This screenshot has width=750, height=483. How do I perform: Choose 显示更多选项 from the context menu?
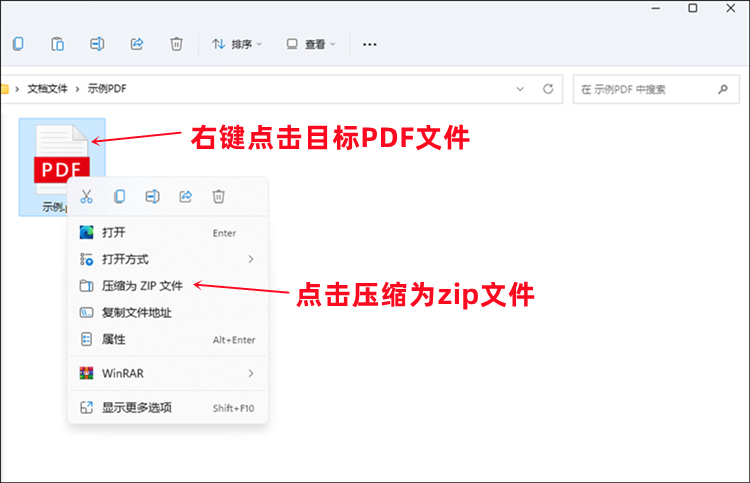(168, 408)
